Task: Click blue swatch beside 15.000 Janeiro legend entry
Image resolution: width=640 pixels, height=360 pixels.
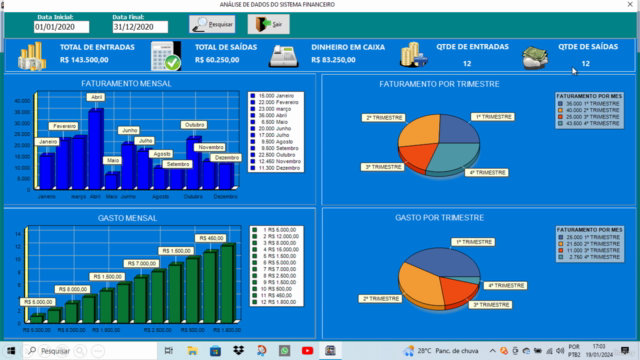Action: click(x=253, y=96)
